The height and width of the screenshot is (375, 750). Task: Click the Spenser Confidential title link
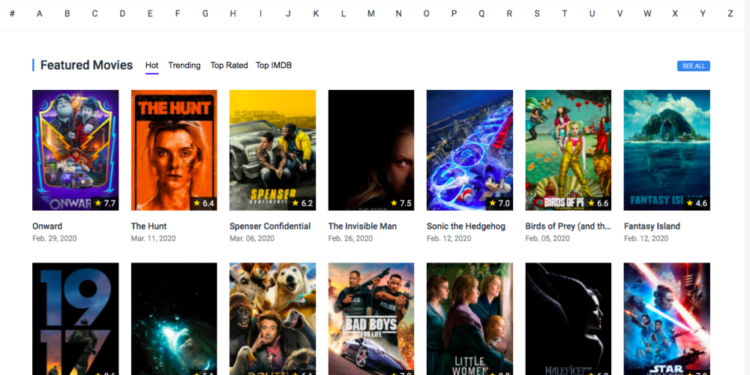pos(270,226)
